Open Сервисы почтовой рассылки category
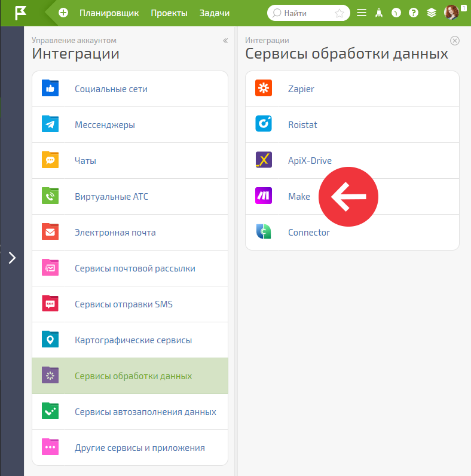This screenshot has height=476, width=471. [130, 268]
